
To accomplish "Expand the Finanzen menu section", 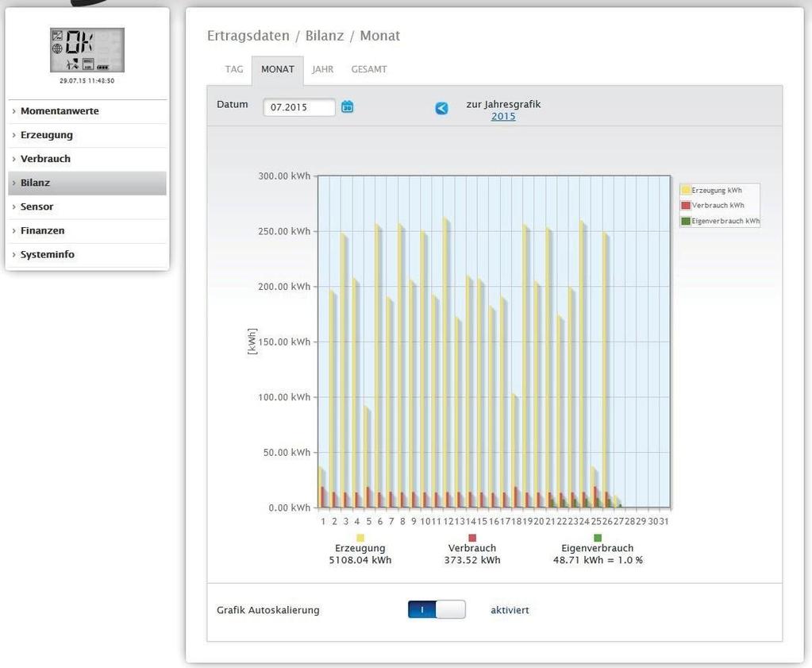I will point(87,230).
